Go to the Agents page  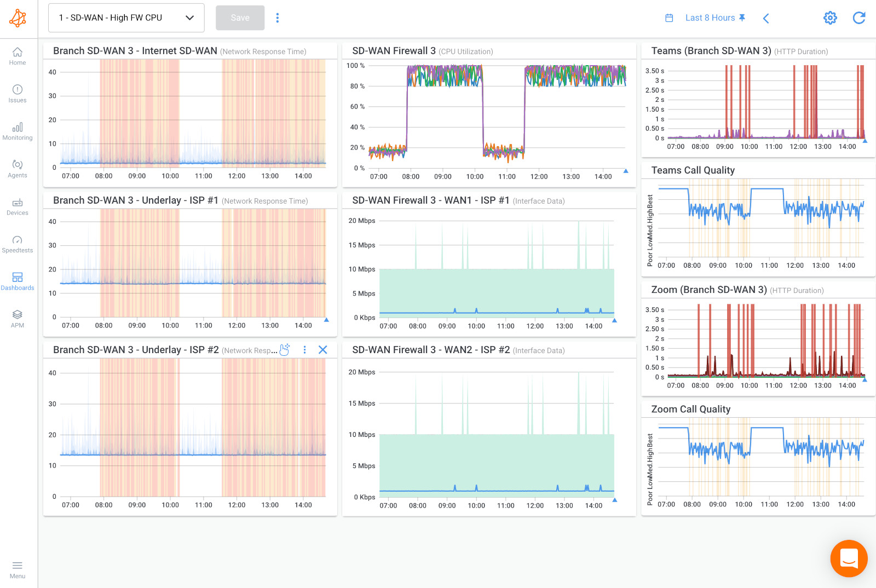click(x=18, y=169)
